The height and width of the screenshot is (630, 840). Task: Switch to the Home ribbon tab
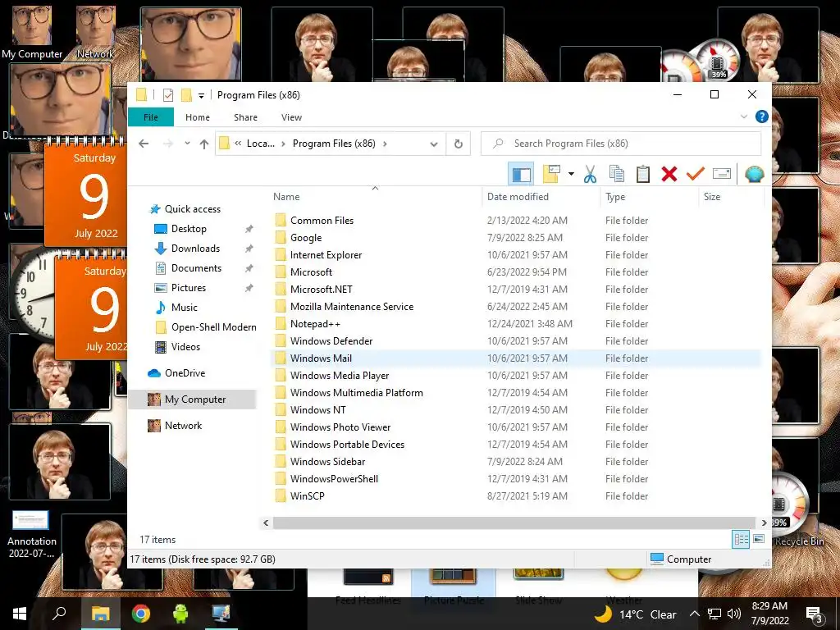[197, 117]
